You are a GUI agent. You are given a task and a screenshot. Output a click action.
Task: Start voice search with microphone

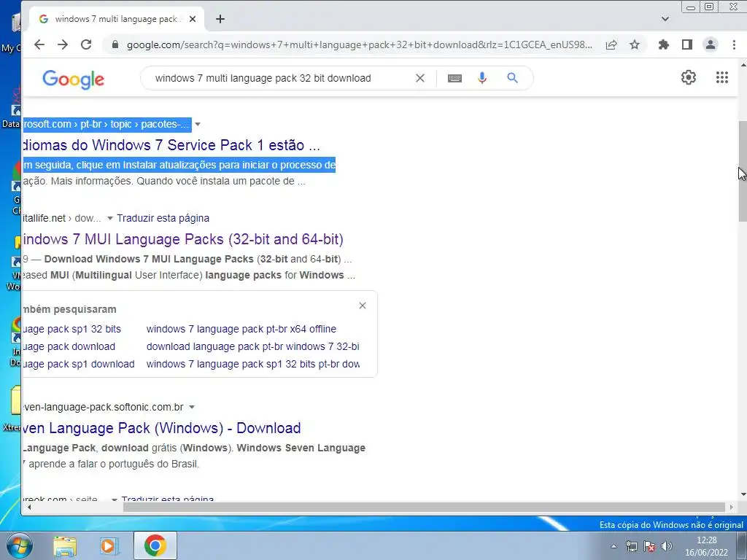(482, 78)
